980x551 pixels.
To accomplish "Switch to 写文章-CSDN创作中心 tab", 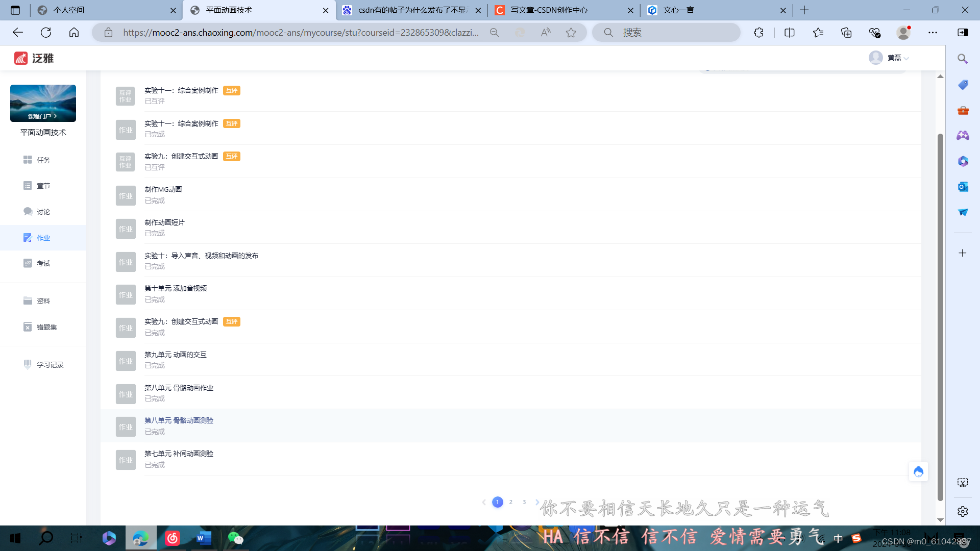I will pyautogui.click(x=549, y=10).
